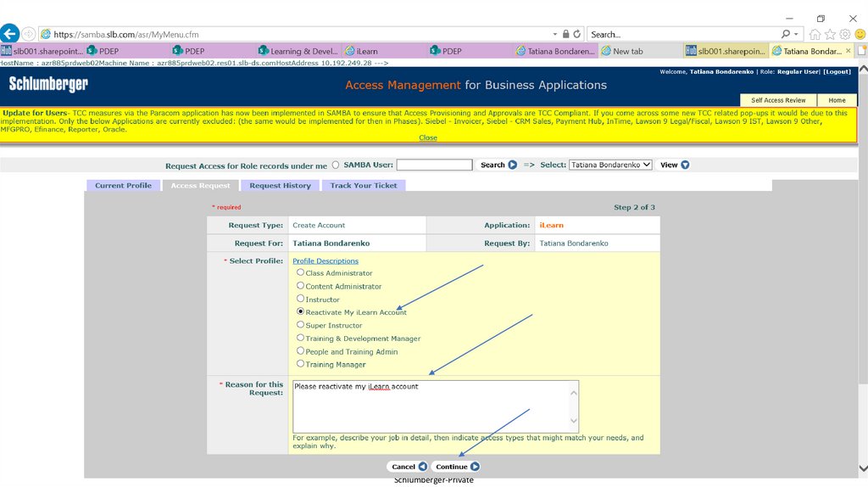Select Training Manager profile
Viewport: 868px width, 487px height.
tap(300, 363)
